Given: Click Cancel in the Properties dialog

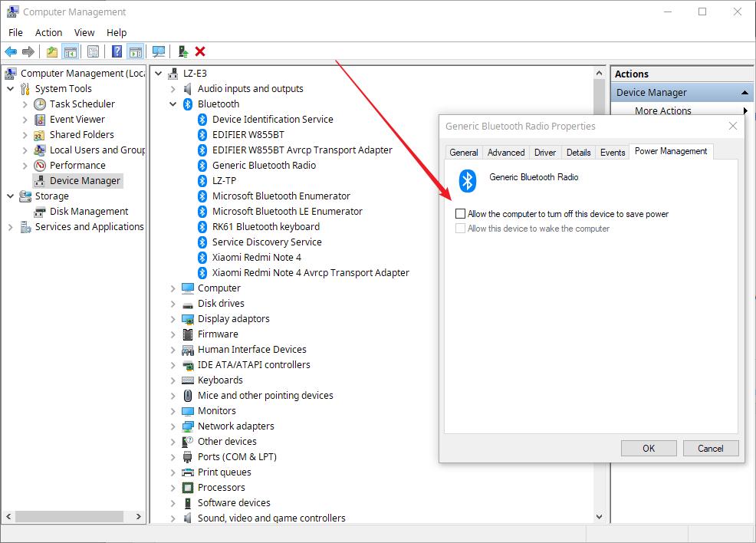Looking at the screenshot, I should [711, 449].
